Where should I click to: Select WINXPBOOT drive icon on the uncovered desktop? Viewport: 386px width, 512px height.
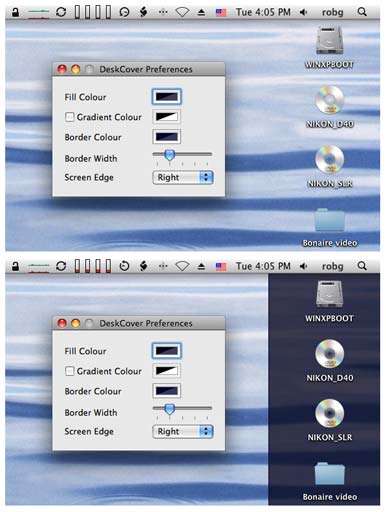[329, 41]
